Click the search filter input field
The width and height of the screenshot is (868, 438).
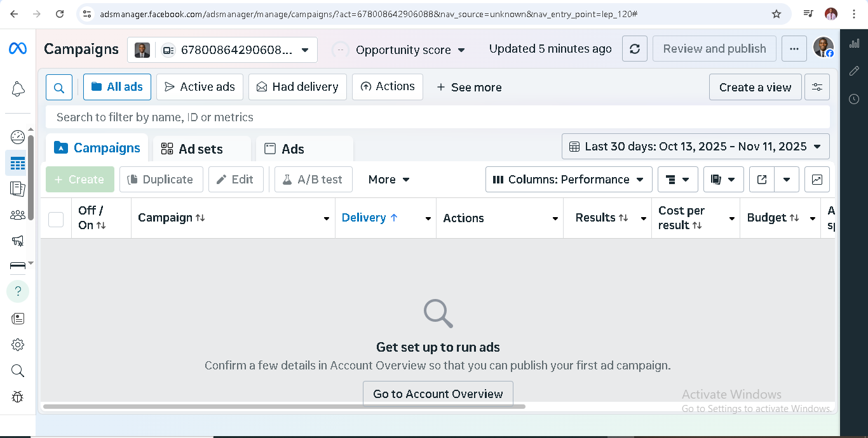pos(437,117)
